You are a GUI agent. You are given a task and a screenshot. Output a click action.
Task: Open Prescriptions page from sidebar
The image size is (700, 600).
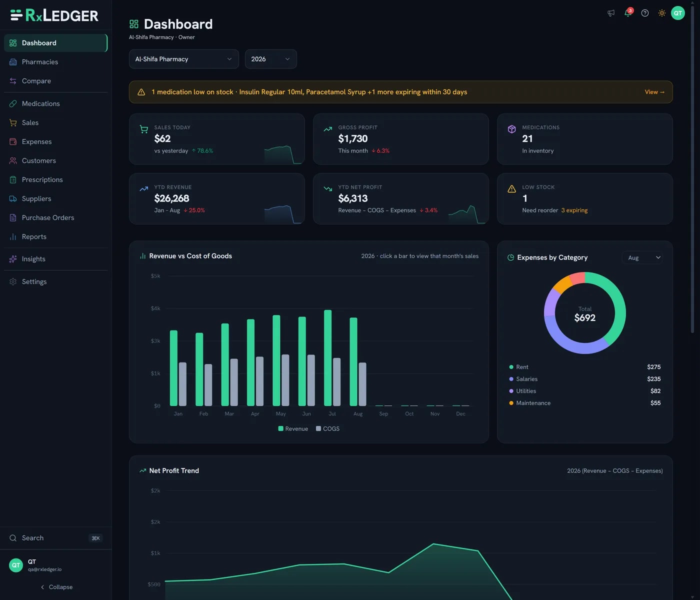pyautogui.click(x=55, y=179)
